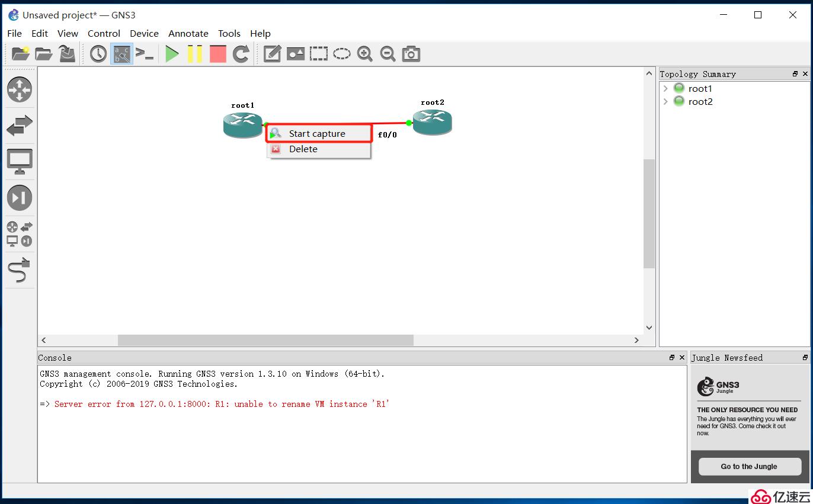Float the Console panel
The width and height of the screenshot is (813, 504).
(x=672, y=358)
